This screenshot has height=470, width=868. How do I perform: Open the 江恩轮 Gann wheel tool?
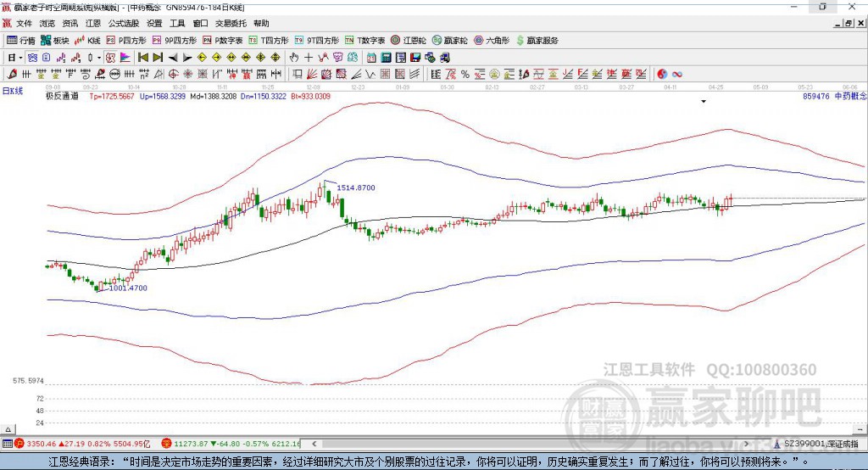[410, 40]
